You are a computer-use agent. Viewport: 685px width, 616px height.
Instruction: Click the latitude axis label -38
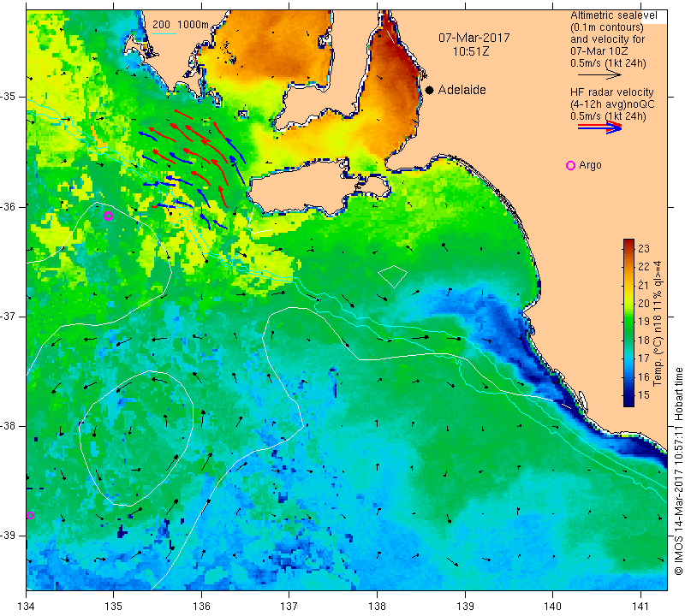[x=9, y=426]
